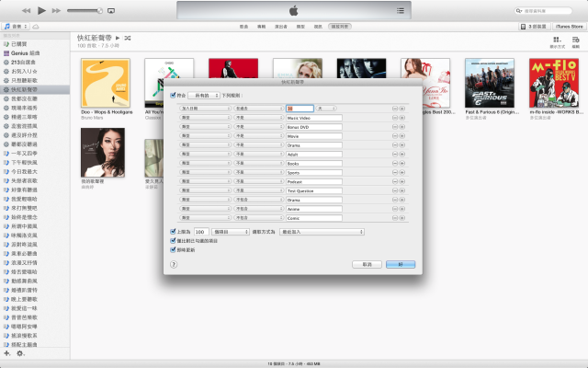
Task: Click the edit playlist icon at top right
Action: (576, 40)
